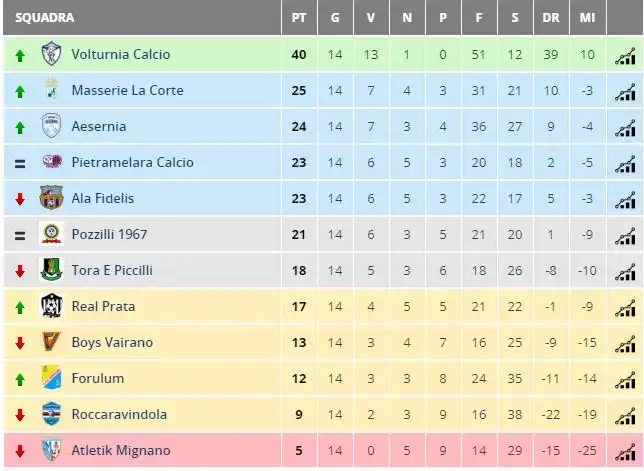Click the trend chart icon in Aesernia row

tap(625, 129)
